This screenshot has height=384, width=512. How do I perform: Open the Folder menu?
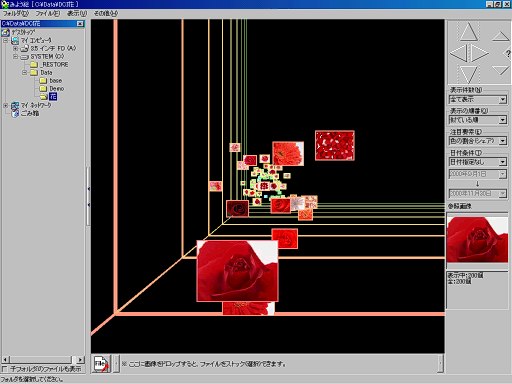click(x=16, y=13)
